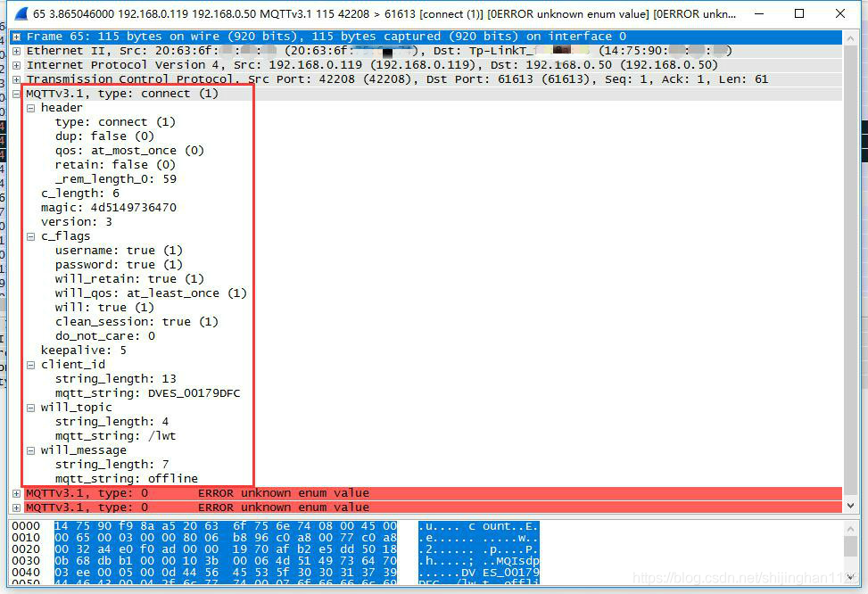The width and height of the screenshot is (868, 594).
Task: Click the hex pane scrollbar thumb
Action: (x=851, y=547)
